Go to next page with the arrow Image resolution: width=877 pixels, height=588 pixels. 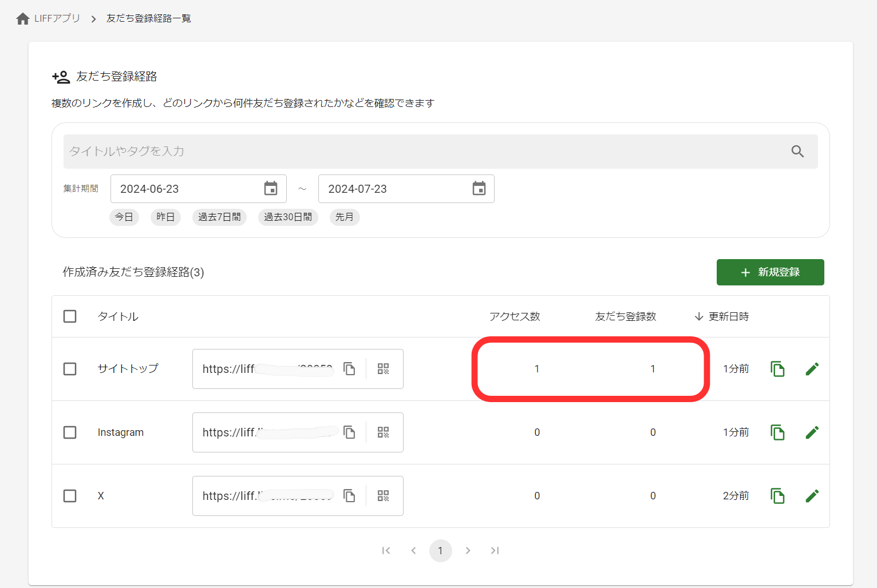point(468,550)
